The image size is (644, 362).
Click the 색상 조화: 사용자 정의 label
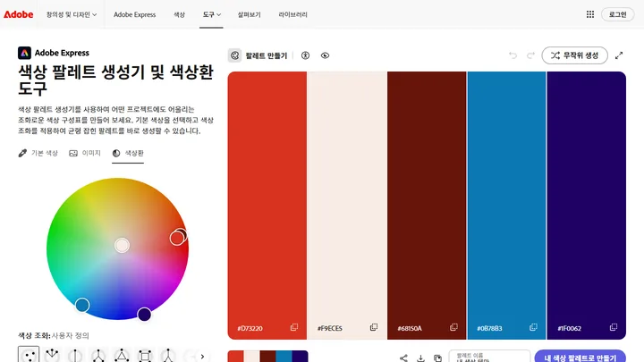(x=54, y=335)
